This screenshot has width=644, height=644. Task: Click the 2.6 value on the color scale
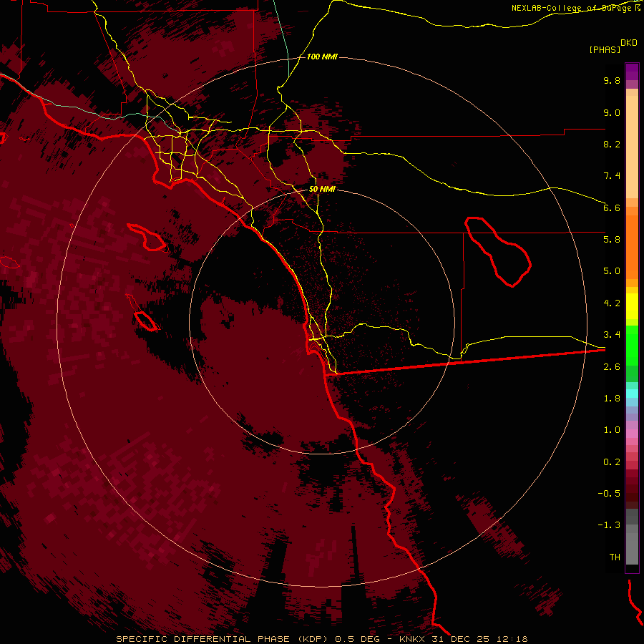tap(612, 367)
